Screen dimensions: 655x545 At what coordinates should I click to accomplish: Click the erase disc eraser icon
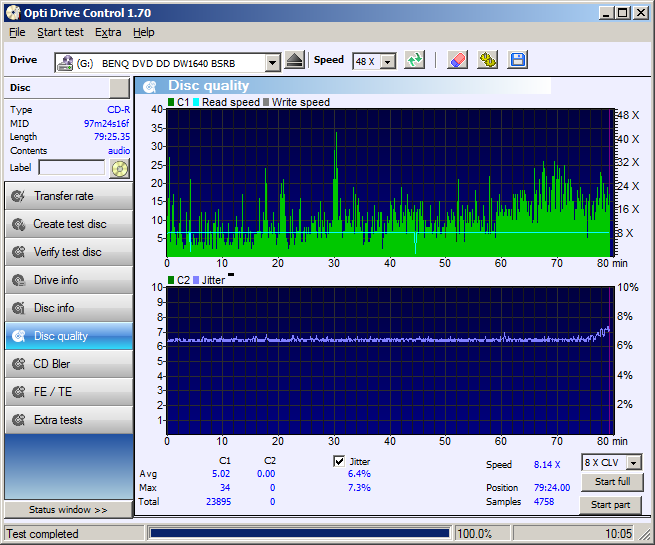(x=458, y=60)
